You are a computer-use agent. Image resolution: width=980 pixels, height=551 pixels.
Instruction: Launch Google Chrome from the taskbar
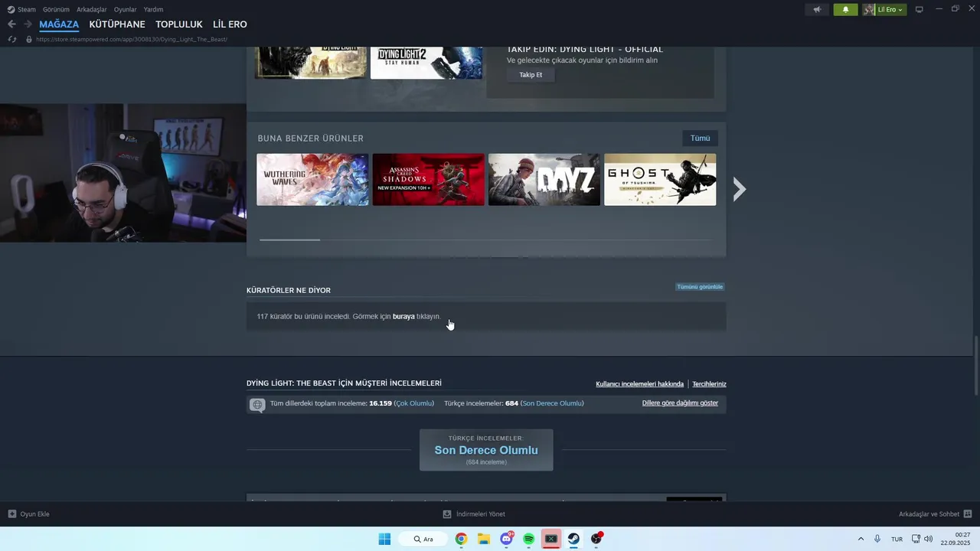click(x=461, y=539)
